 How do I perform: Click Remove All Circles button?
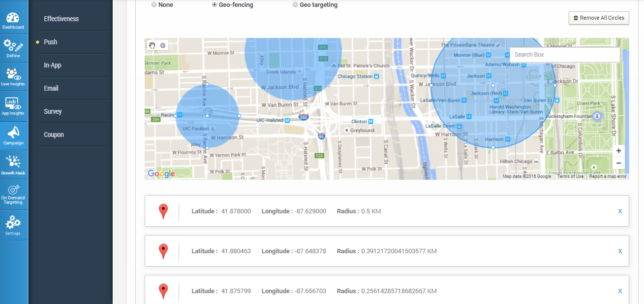[x=599, y=18]
